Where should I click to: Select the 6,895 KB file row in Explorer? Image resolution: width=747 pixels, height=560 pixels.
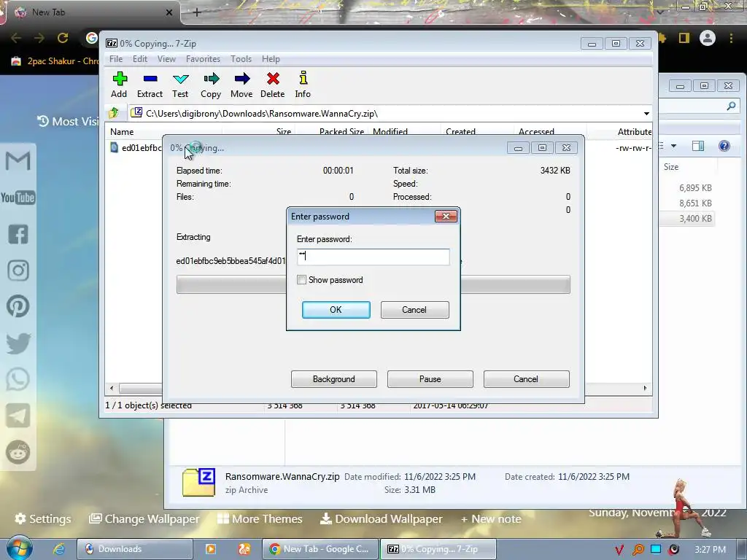(x=687, y=188)
